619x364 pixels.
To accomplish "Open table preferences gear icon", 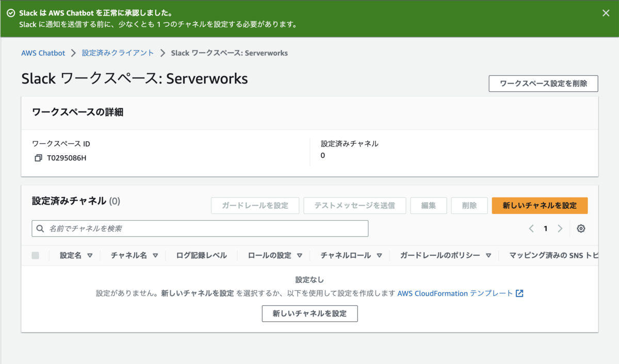I will click(x=581, y=228).
